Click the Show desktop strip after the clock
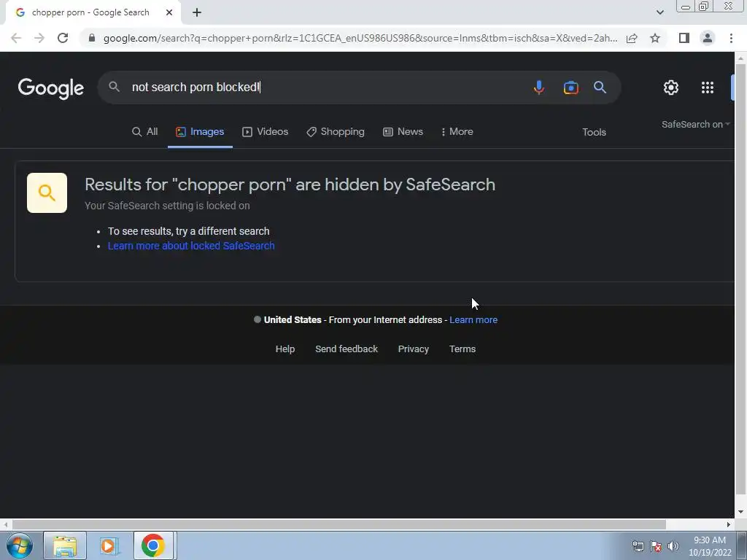 tap(741, 545)
